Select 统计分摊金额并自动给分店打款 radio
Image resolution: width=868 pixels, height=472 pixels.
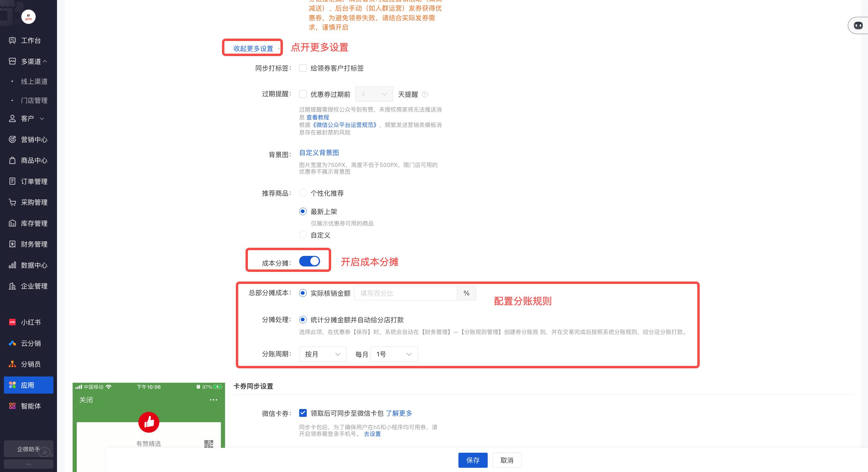pyautogui.click(x=303, y=319)
